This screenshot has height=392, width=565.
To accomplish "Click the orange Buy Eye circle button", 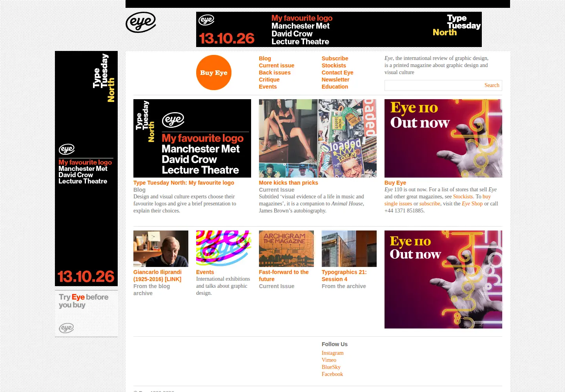I will coord(214,73).
